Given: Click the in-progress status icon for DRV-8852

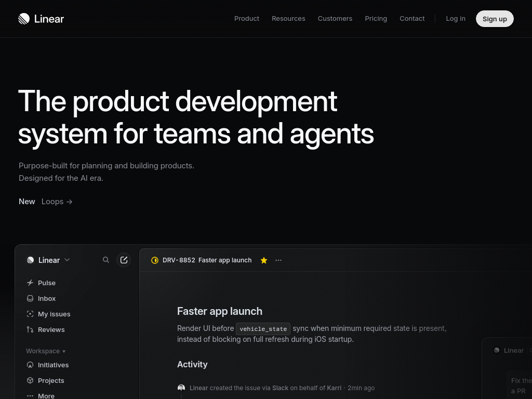Looking at the screenshot, I should (x=155, y=260).
